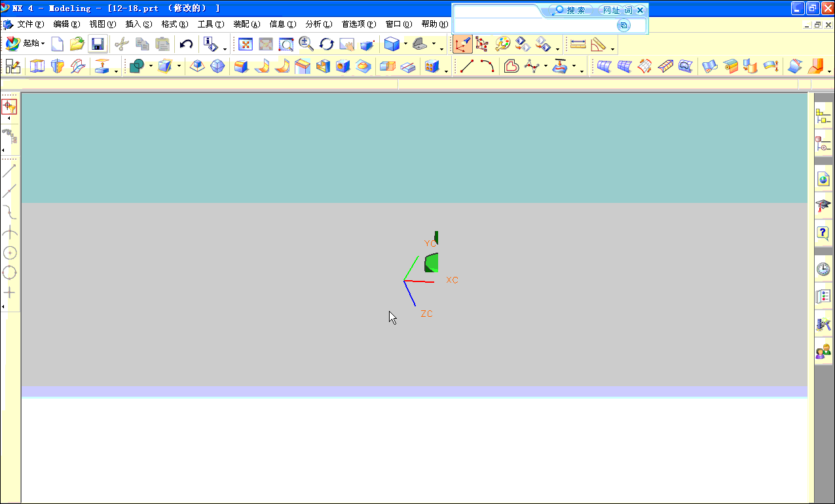835x504 pixels.
Task: Select the Point plus tool in left toolbar
Action: point(10,293)
